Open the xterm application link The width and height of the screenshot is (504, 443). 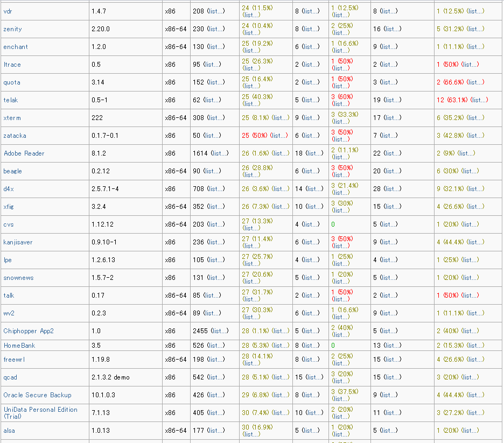pos(12,118)
